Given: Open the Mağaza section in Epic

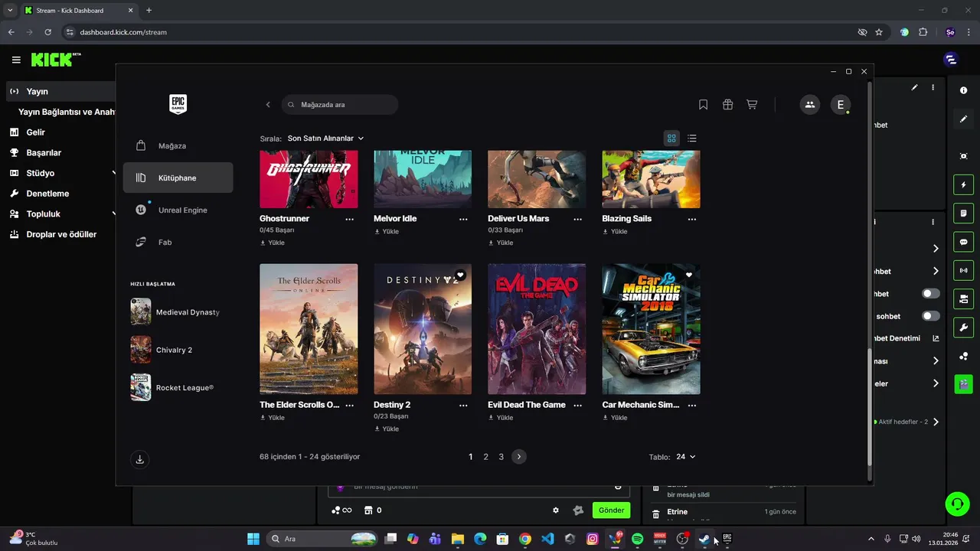Looking at the screenshot, I should 178,145.
